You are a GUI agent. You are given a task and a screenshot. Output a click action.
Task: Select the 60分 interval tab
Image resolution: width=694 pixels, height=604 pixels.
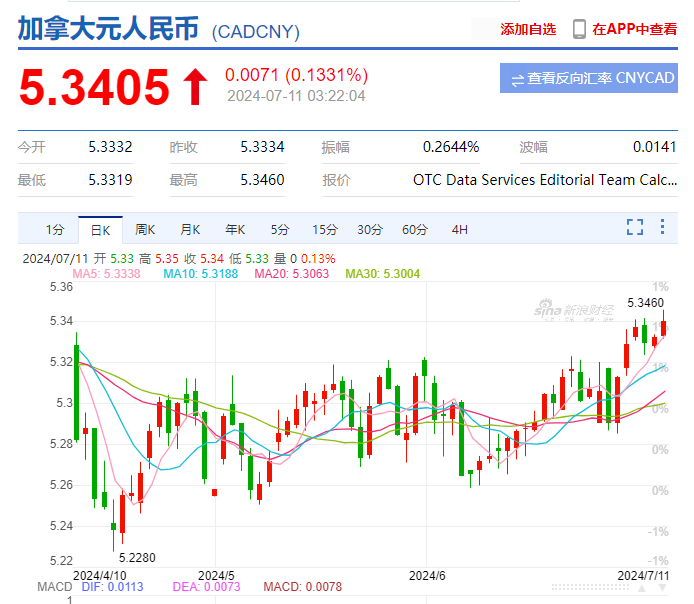415,230
